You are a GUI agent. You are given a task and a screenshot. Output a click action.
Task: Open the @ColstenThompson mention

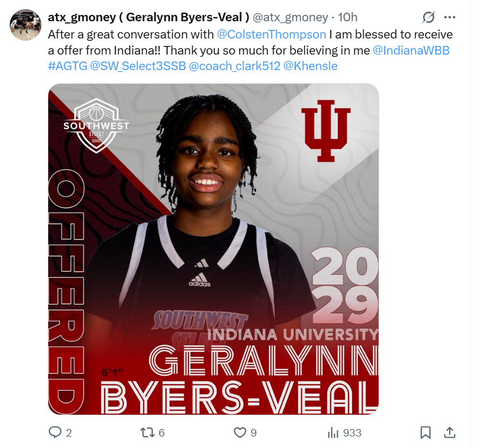pos(272,34)
